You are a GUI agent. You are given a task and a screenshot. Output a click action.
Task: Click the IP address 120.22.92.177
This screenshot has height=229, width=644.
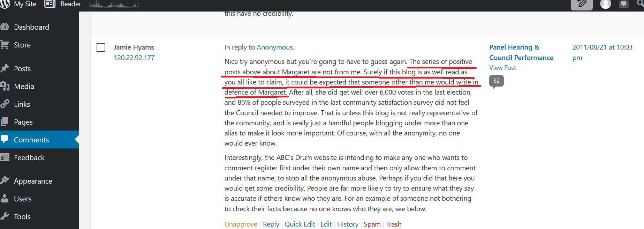134,58
